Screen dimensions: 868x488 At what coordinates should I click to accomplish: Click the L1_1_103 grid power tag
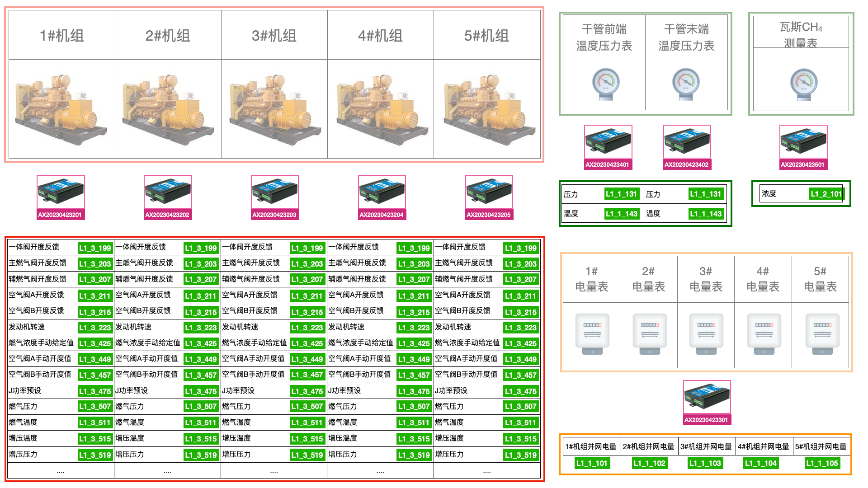pos(705,463)
